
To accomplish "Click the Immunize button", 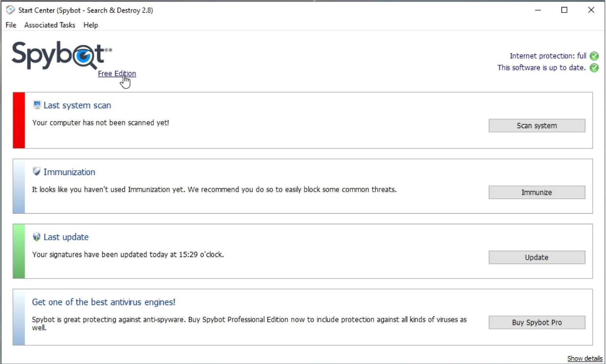I will tap(536, 193).
